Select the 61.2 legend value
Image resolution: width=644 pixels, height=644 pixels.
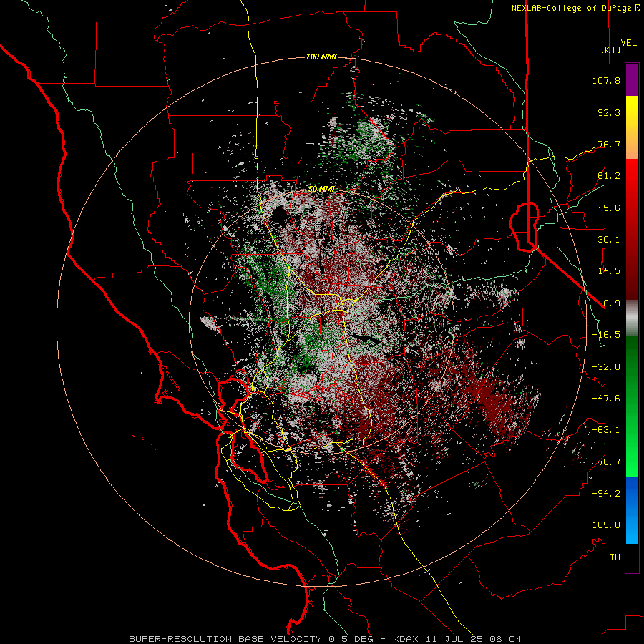click(609, 176)
